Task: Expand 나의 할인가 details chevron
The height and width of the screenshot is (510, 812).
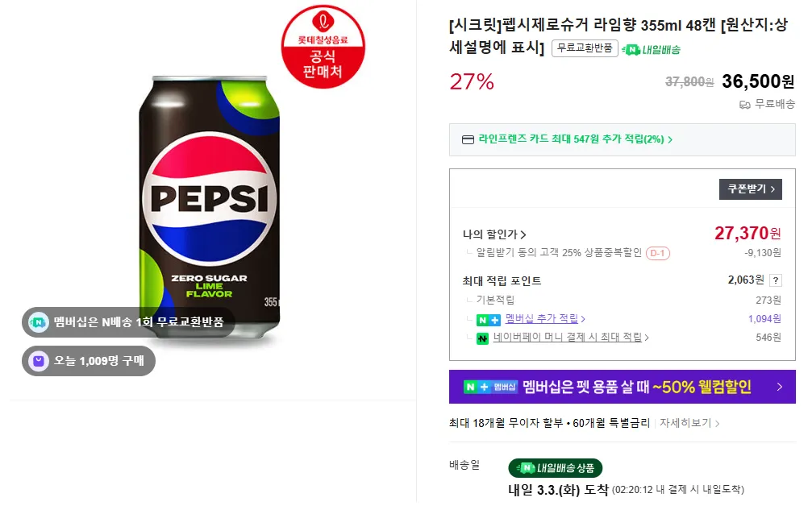Action: [523, 235]
